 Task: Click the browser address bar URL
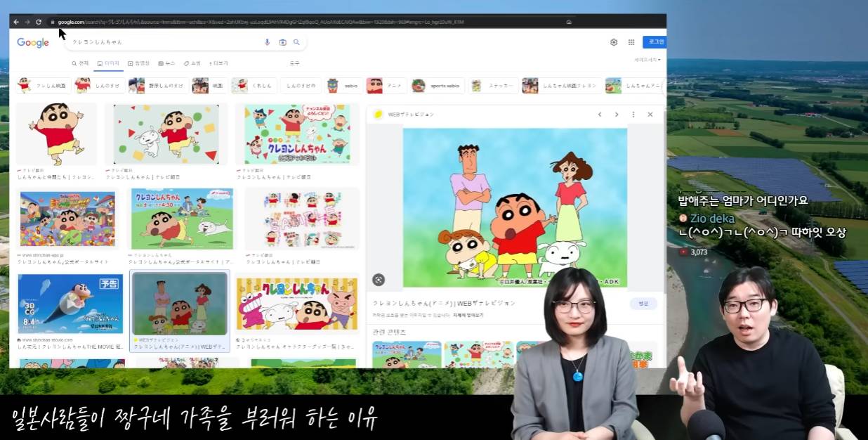pos(260,22)
